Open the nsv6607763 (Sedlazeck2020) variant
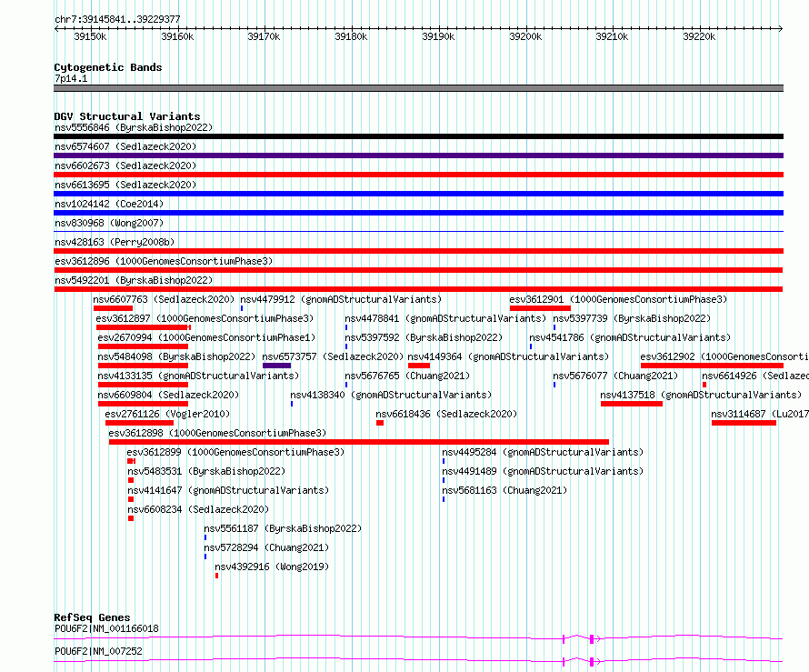This screenshot has width=809, height=672. (164, 299)
